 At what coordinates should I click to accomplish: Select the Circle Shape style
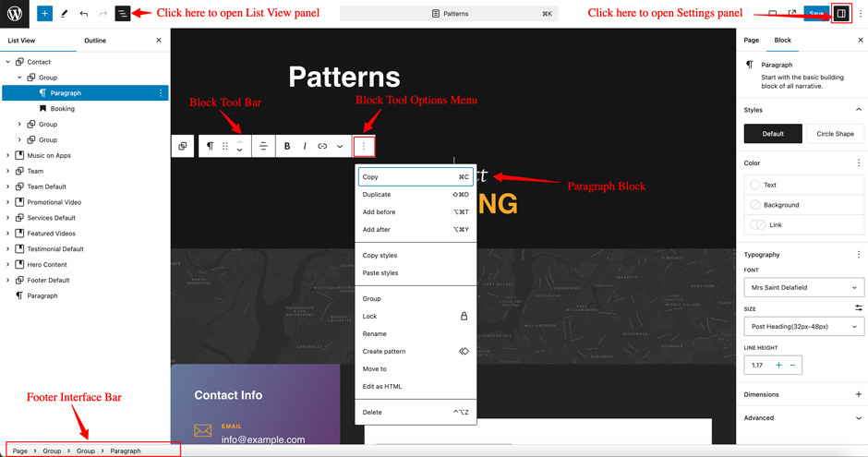click(835, 134)
